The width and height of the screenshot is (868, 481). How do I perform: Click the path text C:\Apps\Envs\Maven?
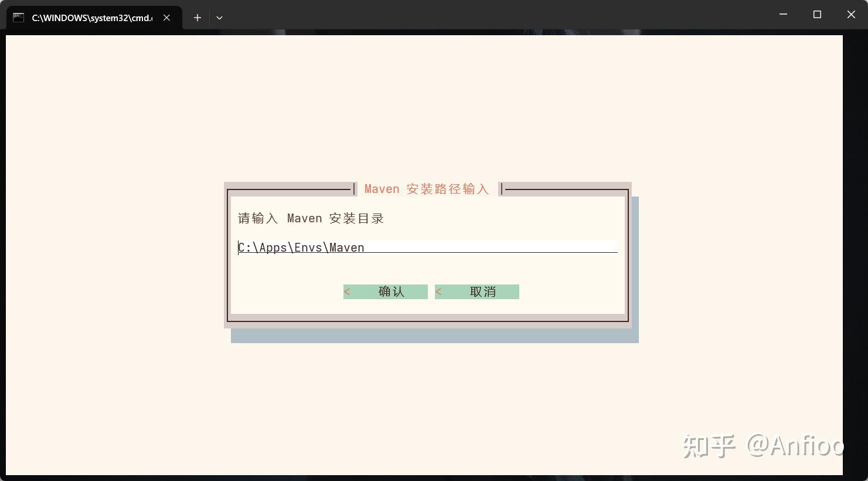301,247
